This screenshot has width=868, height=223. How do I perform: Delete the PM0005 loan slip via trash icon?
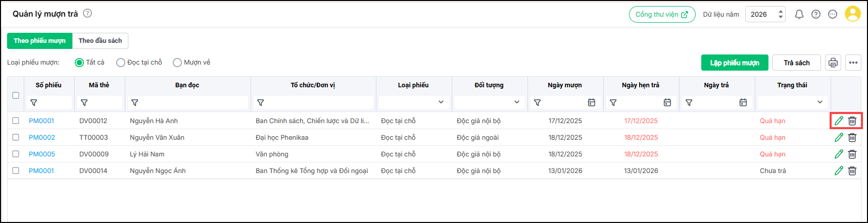(852, 154)
